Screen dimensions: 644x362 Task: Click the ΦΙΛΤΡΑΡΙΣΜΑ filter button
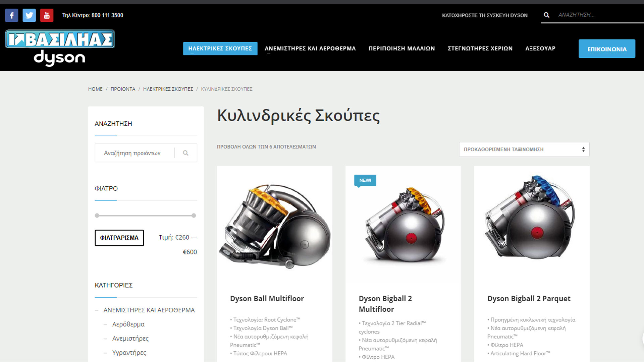coord(119,238)
